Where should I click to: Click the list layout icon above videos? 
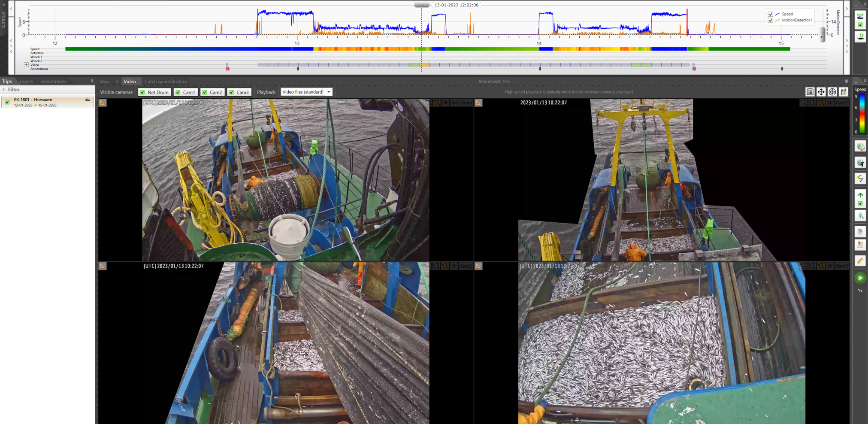tap(810, 92)
